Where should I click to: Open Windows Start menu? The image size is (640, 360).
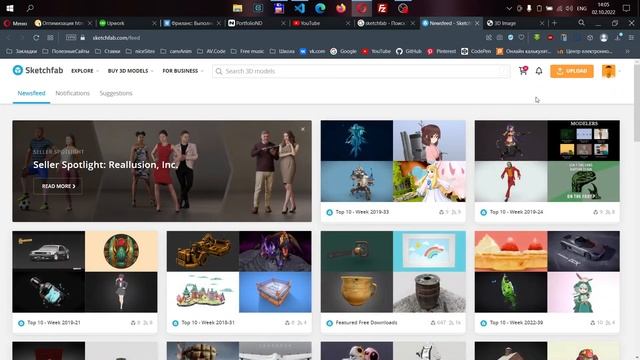tap(10, 8)
